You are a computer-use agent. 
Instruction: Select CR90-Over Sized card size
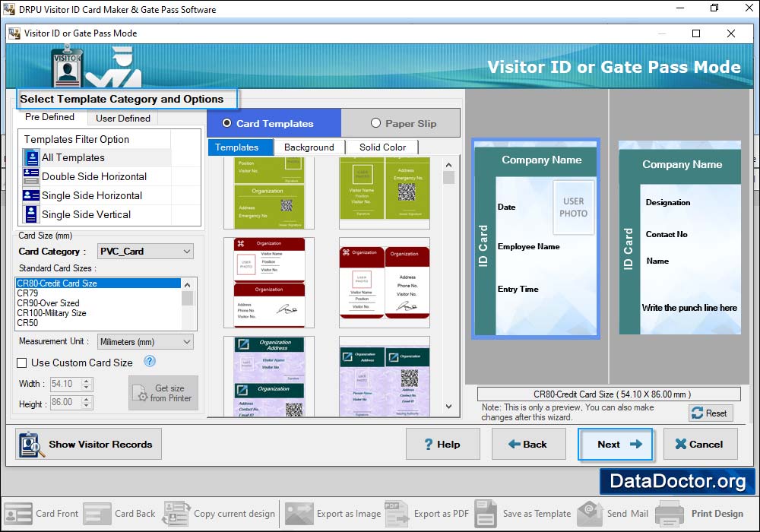98,303
